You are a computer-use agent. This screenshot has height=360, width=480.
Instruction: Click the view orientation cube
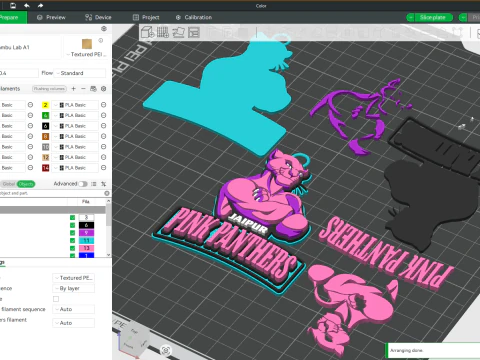tap(133, 340)
